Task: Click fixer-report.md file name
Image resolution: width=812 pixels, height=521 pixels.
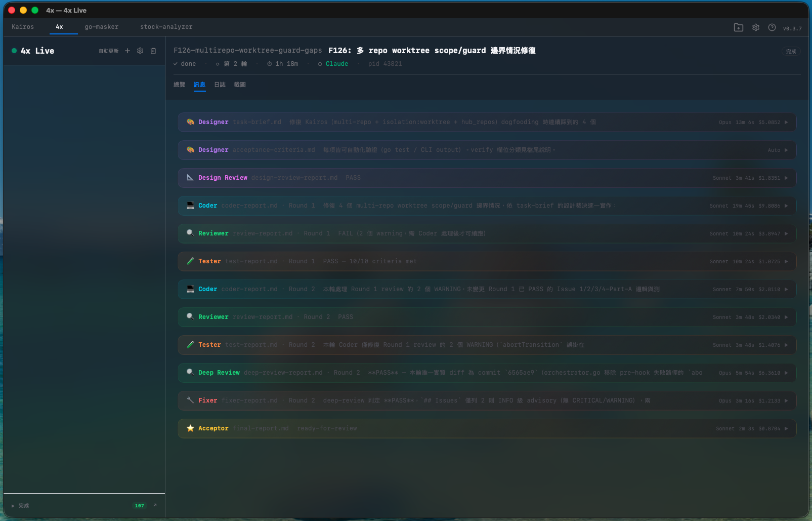Action: tap(249, 400)
